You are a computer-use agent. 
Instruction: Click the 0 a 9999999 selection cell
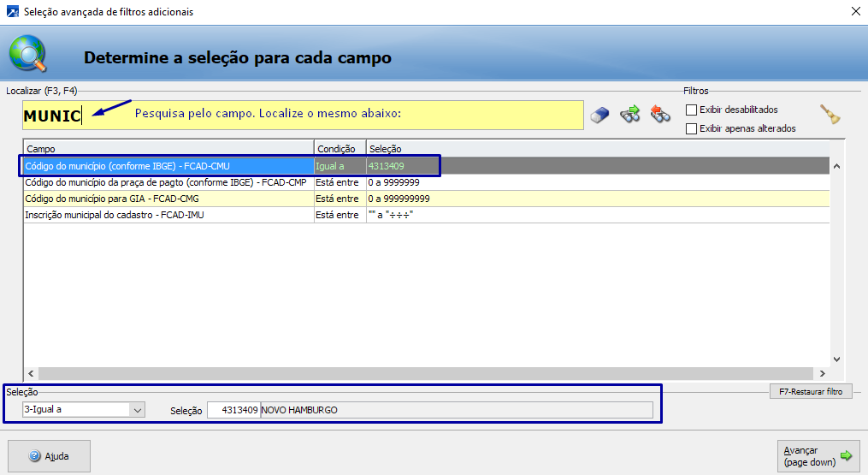pos(598,182)
